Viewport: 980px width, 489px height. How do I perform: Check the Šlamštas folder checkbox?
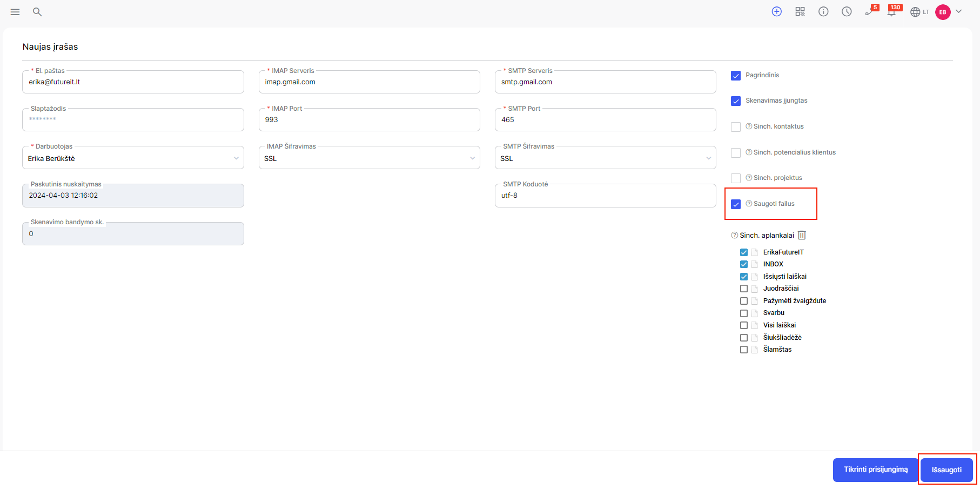tap(744, 350)
